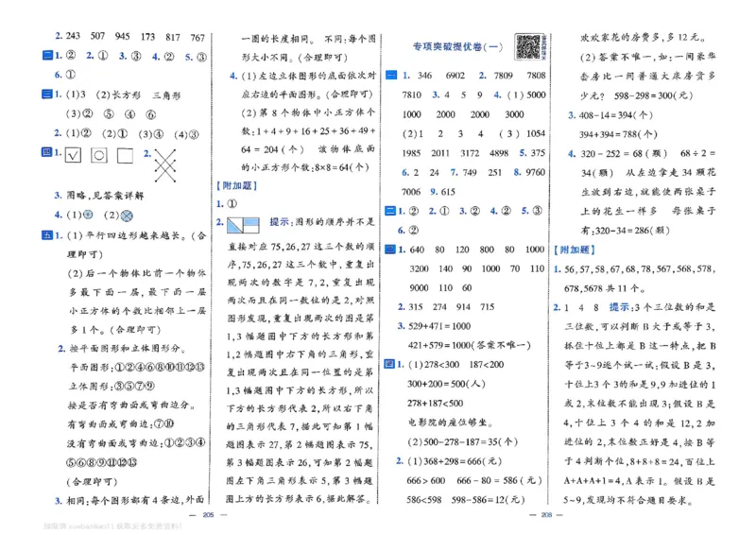Click the equation 300+200=500(人)
Viewport: 756px width, 535px height.
point(446,384)
